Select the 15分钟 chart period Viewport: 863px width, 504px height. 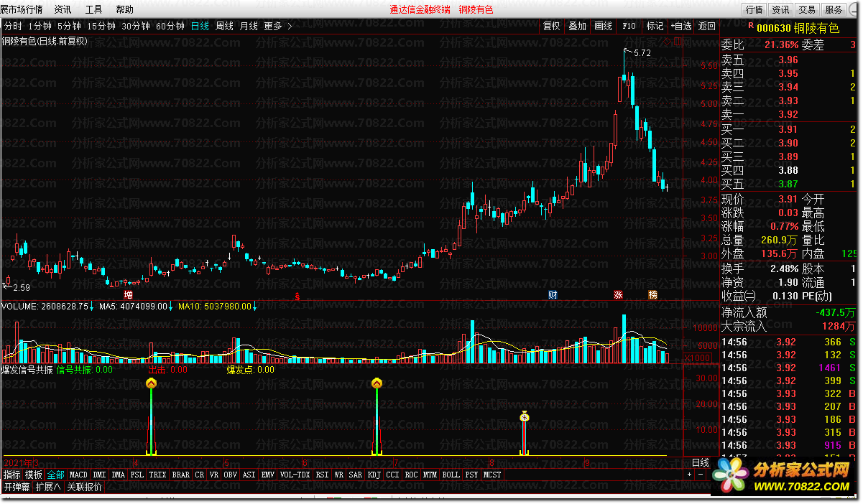pos(101,26)
